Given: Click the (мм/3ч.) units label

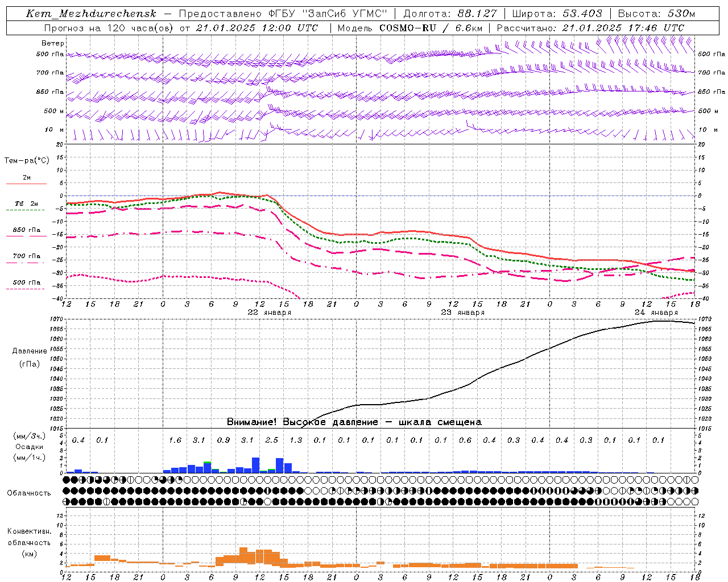Looking at the screenshot, I should 29,436.
